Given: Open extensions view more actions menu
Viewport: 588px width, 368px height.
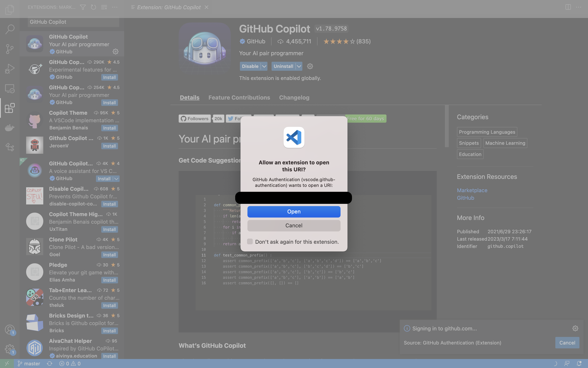Looking at the screenshot, I should (x=115, y=7).
